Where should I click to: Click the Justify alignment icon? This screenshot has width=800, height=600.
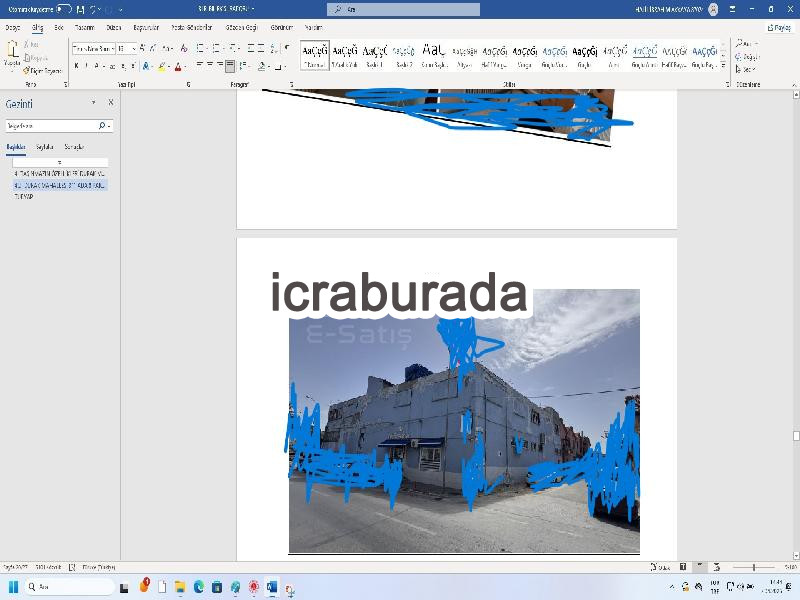(230, 66)
